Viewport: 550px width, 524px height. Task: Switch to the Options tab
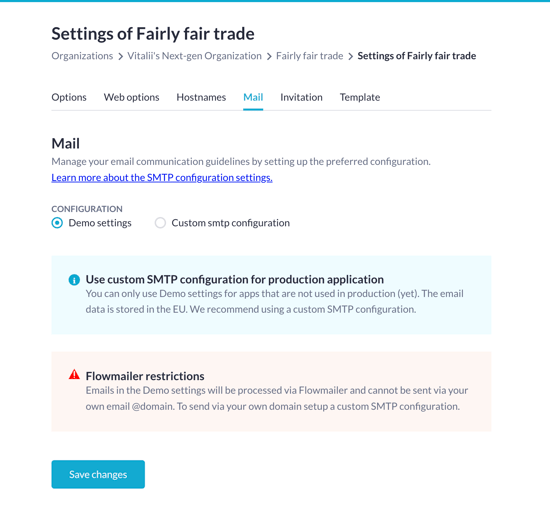69,97
